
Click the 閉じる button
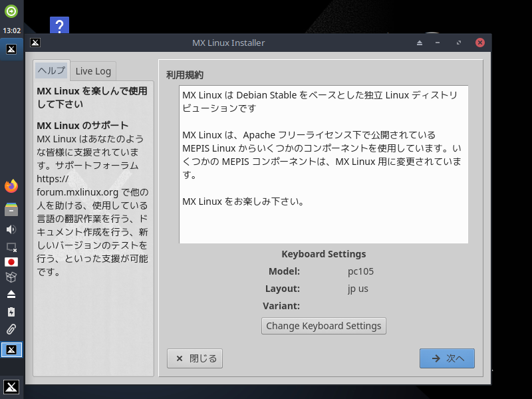click(x=195, y=358)
